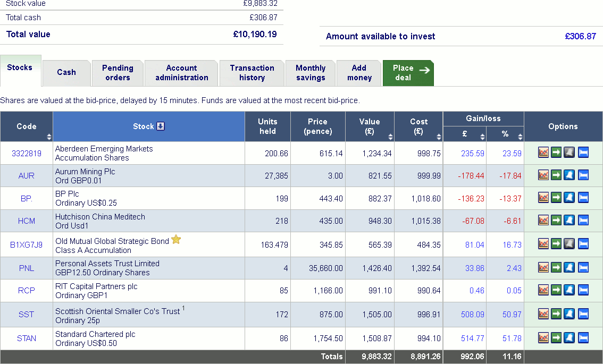Sort by Value (£) column arrows

390,137
